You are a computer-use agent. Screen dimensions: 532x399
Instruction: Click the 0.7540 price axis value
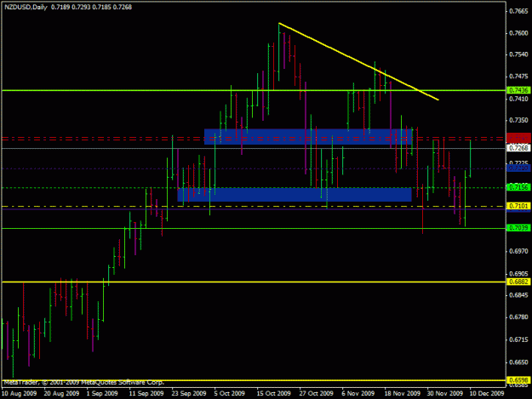click(518, 54)
